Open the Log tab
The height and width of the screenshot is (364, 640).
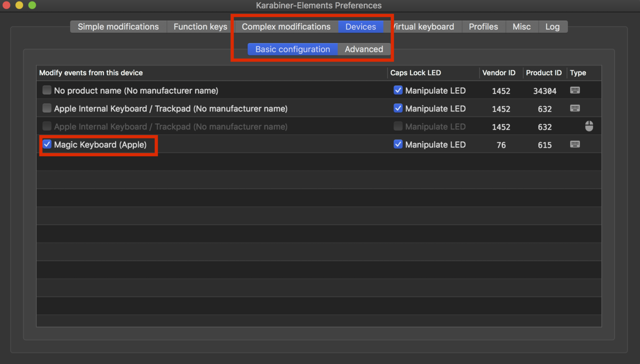point(553,27)
